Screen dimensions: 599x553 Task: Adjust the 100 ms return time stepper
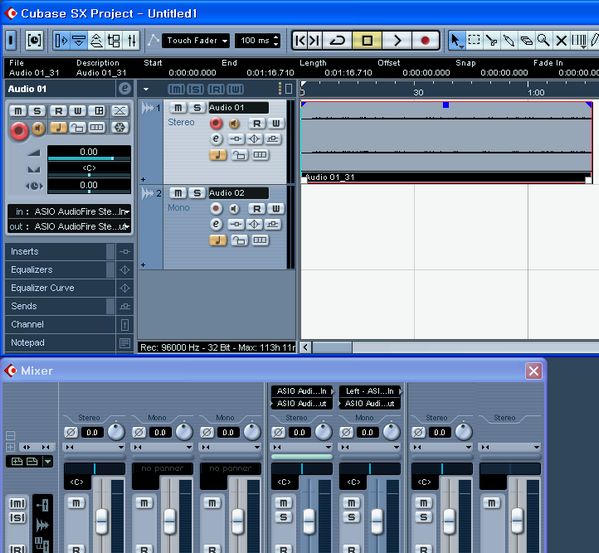coord(277,40)
